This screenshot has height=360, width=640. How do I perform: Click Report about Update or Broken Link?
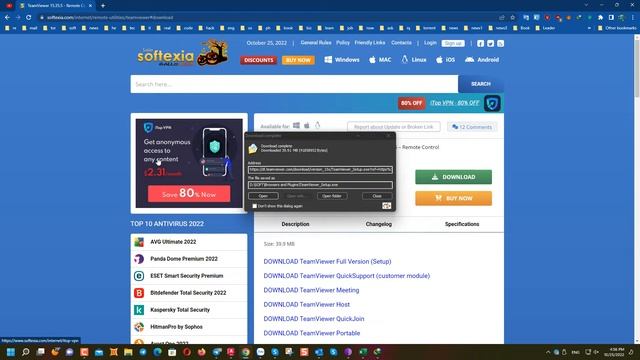click(393, 127)
